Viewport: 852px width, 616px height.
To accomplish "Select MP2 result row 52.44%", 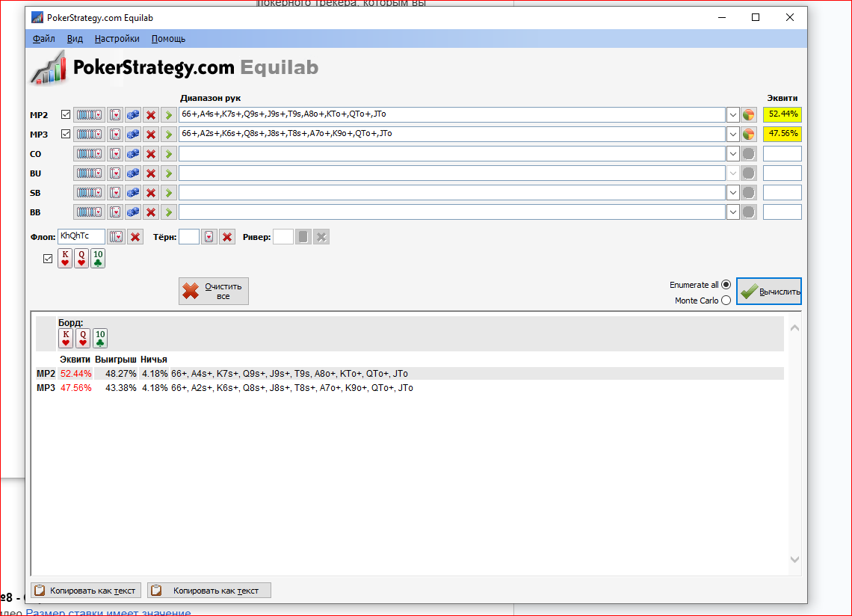I will point(410,374).
